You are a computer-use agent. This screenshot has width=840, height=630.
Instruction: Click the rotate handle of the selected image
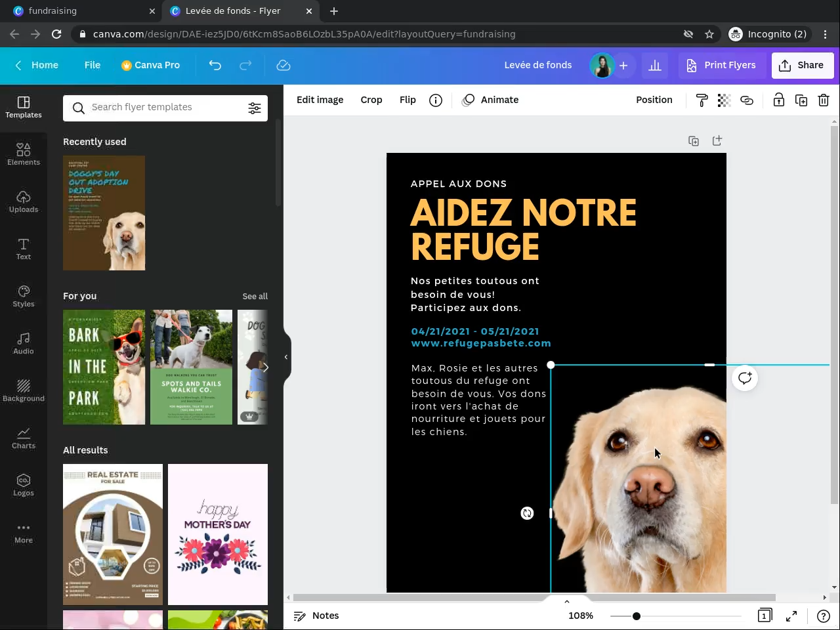tap(527, 513)
